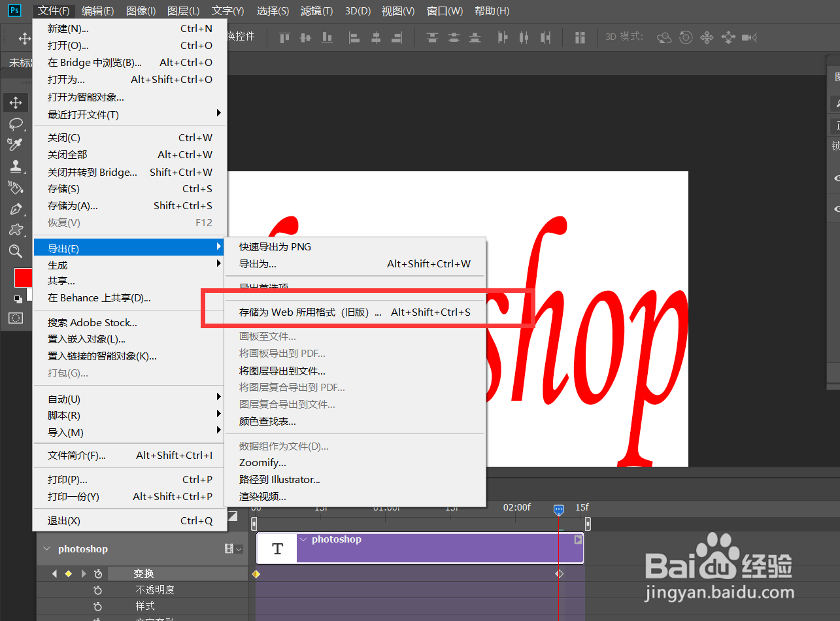840x621 pixels.
Task: Click 3D slide object mode icon
Action: (728, 38)
